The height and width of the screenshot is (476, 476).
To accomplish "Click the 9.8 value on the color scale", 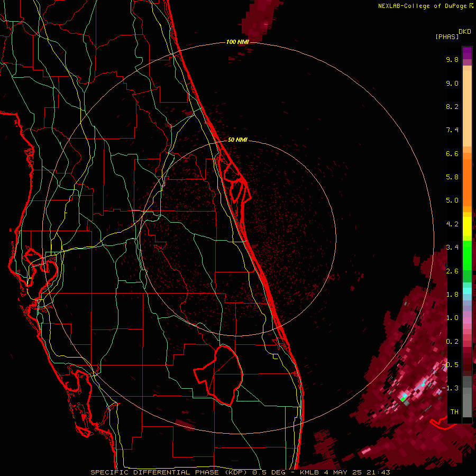I will pos(452,59).
